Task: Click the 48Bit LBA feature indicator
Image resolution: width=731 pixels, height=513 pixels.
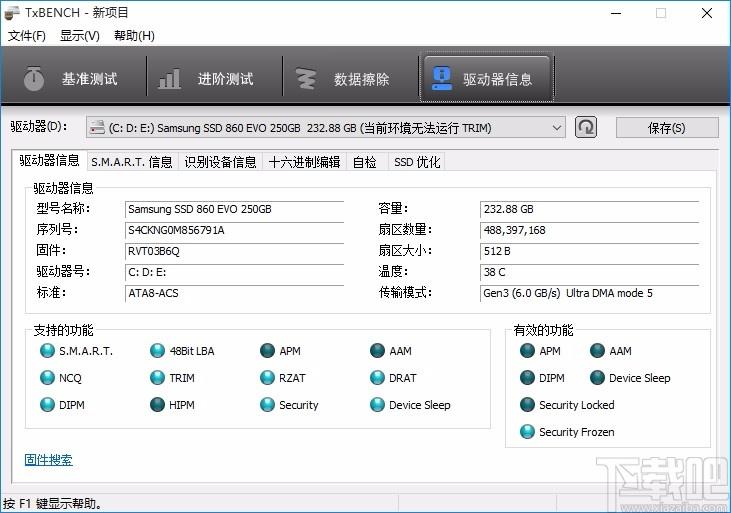Action: coord(158,351)
